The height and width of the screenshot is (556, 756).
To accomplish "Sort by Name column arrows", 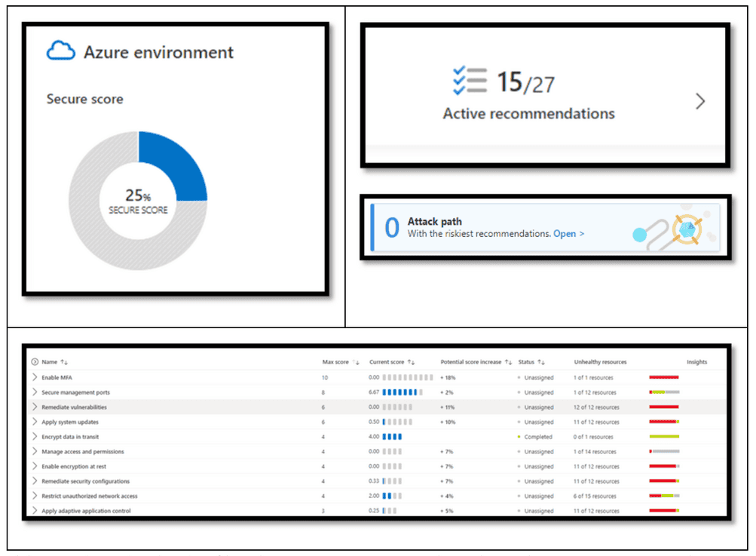I will (64, 362).
